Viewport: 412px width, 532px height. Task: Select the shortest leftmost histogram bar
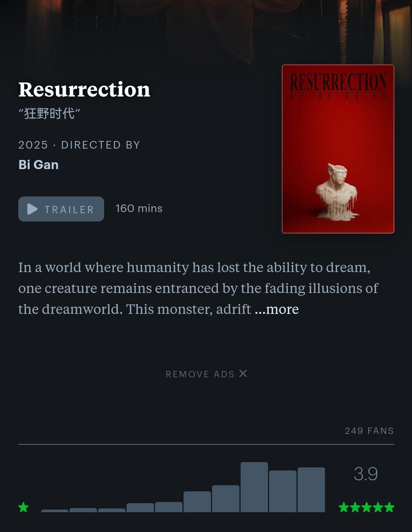[x=55, y=511]
